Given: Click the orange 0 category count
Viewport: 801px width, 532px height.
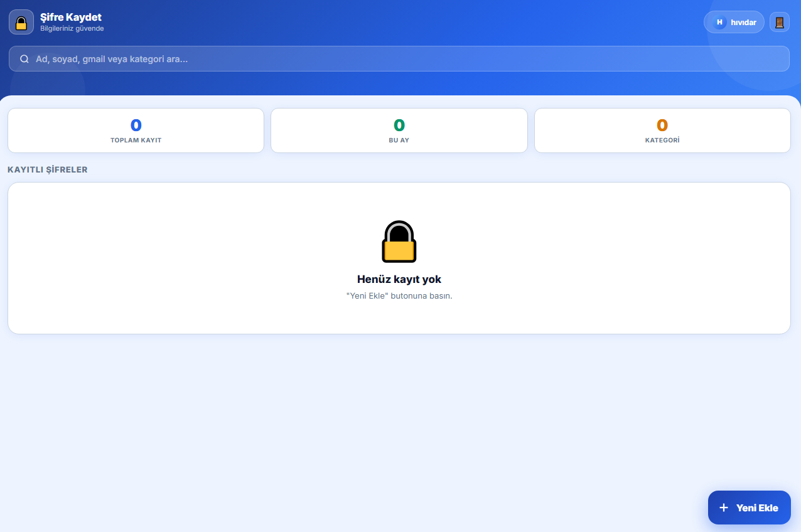Looking at the screenshot, I should click(x=662, y=125).
